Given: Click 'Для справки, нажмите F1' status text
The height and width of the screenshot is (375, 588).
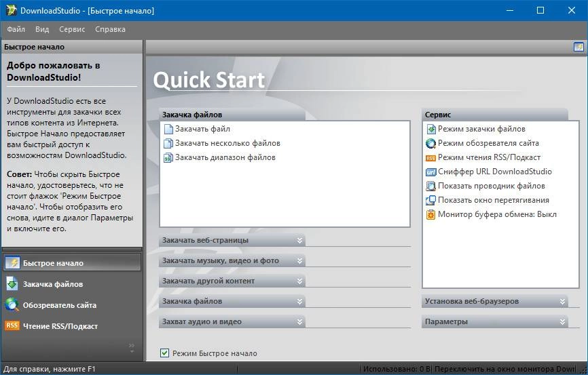Looking at the screenshot, I should (x=49, y=369).
